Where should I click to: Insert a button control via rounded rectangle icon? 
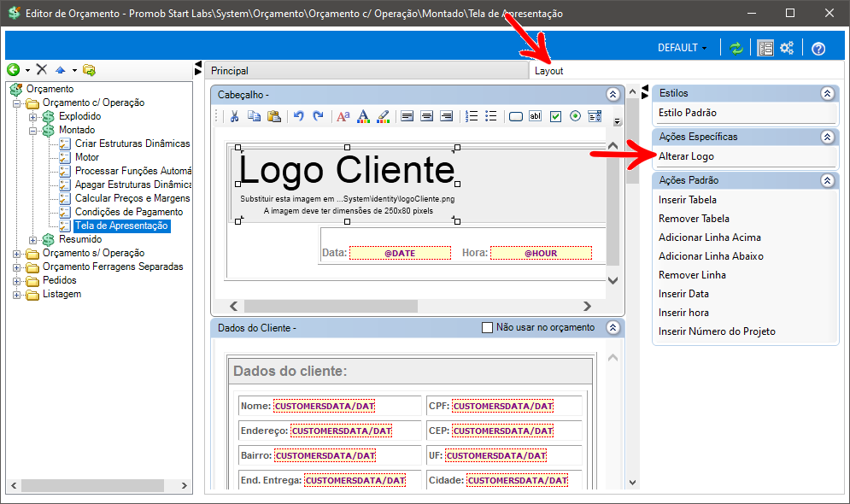tap(515, 116)
